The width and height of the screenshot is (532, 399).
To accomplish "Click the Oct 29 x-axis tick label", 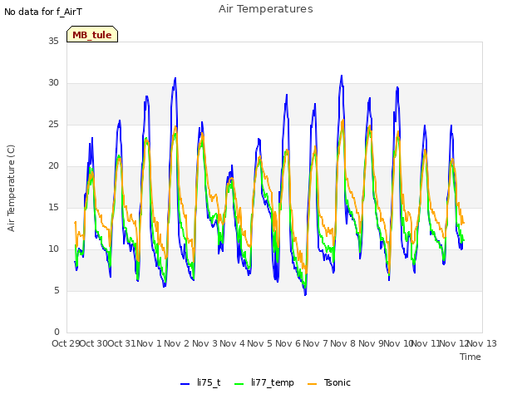I will point(66,343).
